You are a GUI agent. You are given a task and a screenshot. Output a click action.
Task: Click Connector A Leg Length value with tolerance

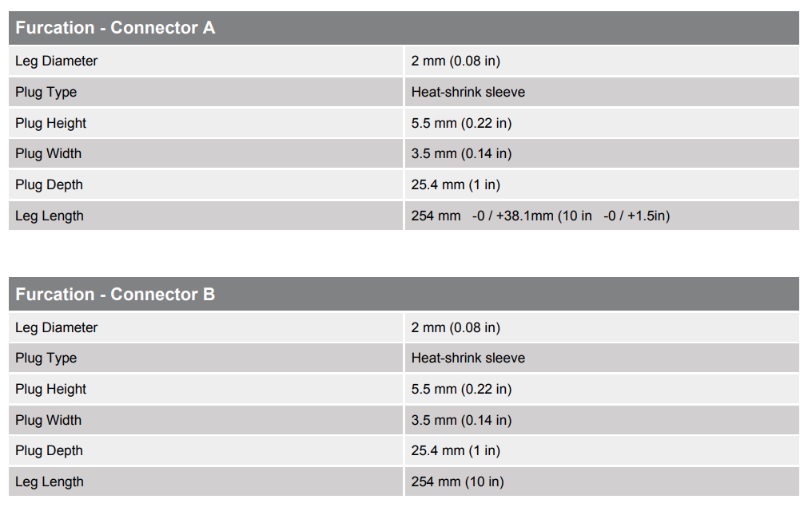coord(540,216)
